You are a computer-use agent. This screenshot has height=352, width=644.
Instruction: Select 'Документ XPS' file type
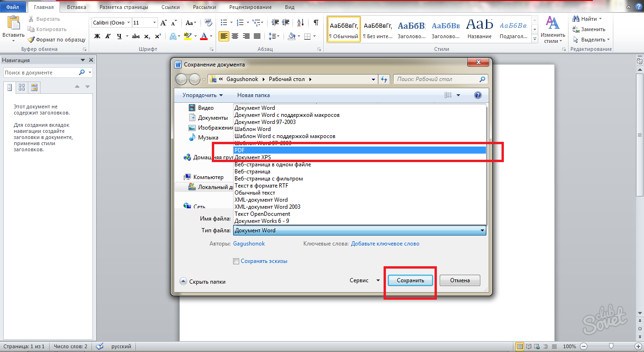click(x=360, y=157)
